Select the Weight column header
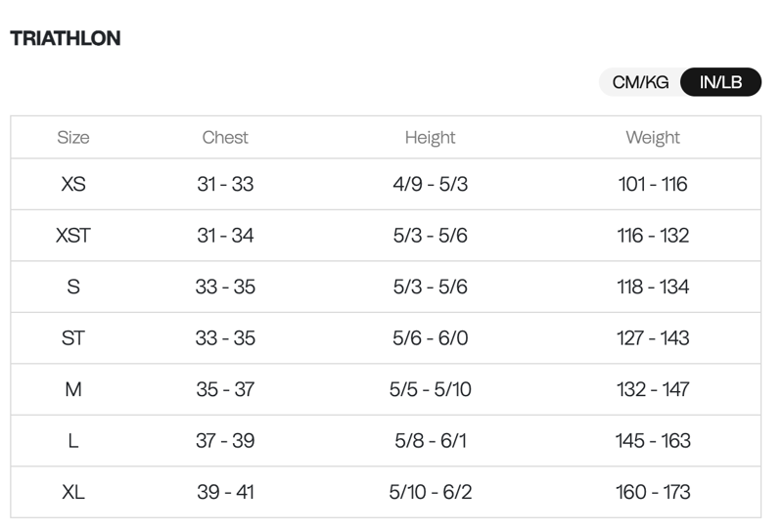 click(x=653, y=138)
